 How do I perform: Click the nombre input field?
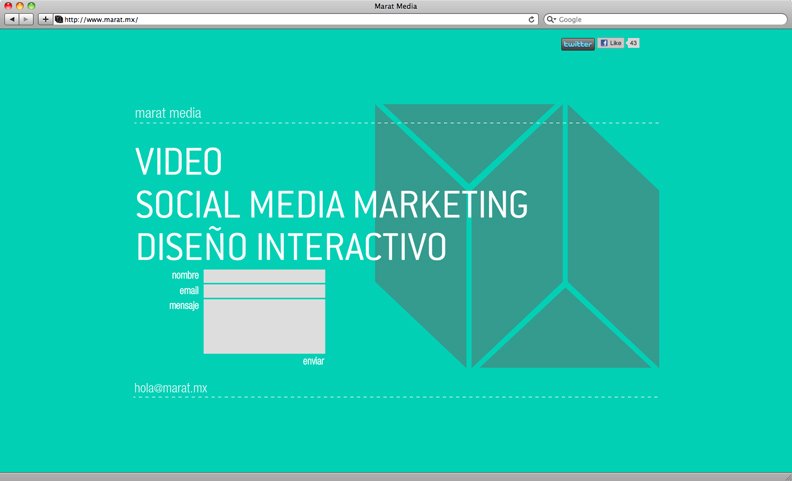[x=264, y=276]
